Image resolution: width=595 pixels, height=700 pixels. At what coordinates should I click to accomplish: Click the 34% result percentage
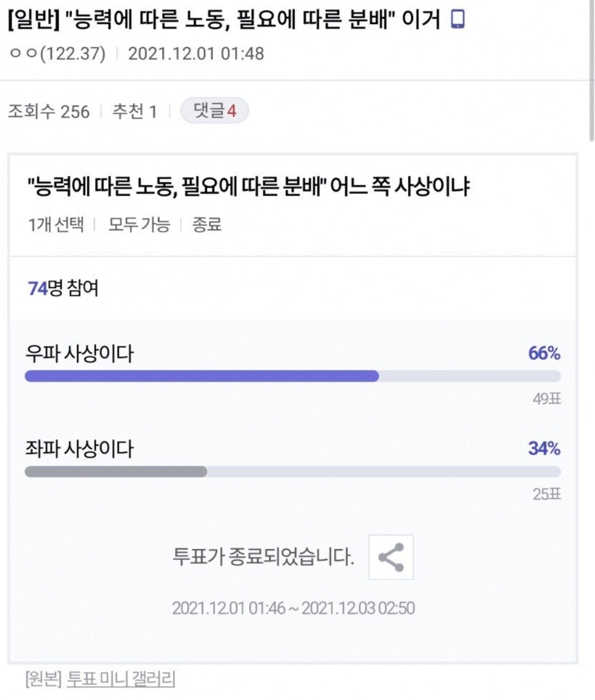tap(544, 449)
